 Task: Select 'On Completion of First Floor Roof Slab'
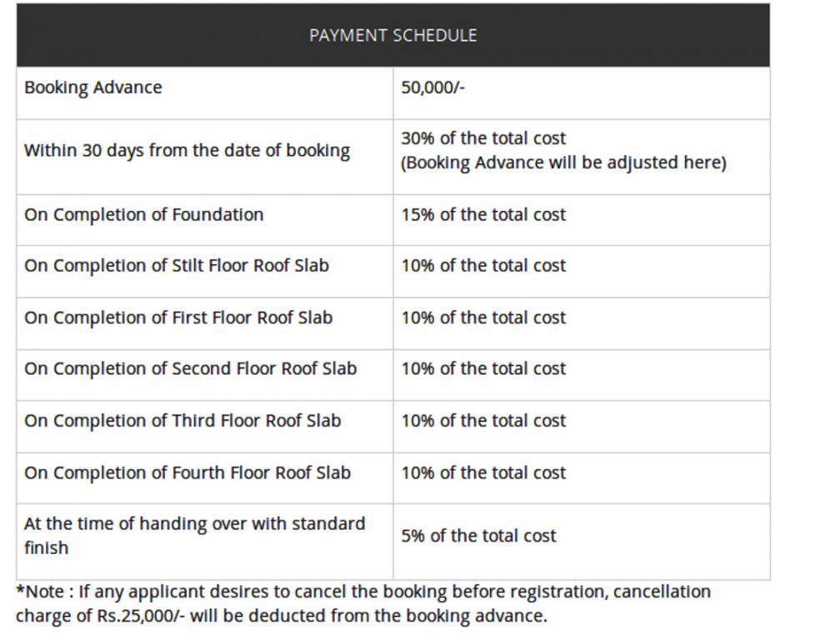click(178, 317)
